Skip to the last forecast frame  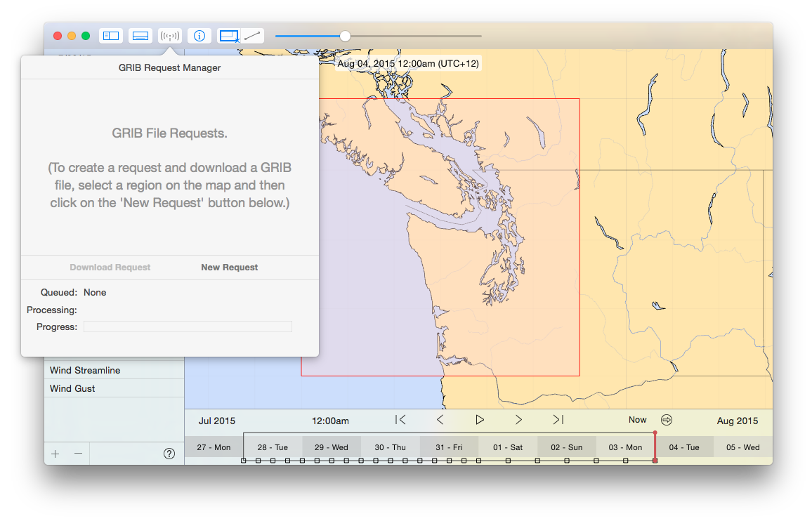coord(558,420)
